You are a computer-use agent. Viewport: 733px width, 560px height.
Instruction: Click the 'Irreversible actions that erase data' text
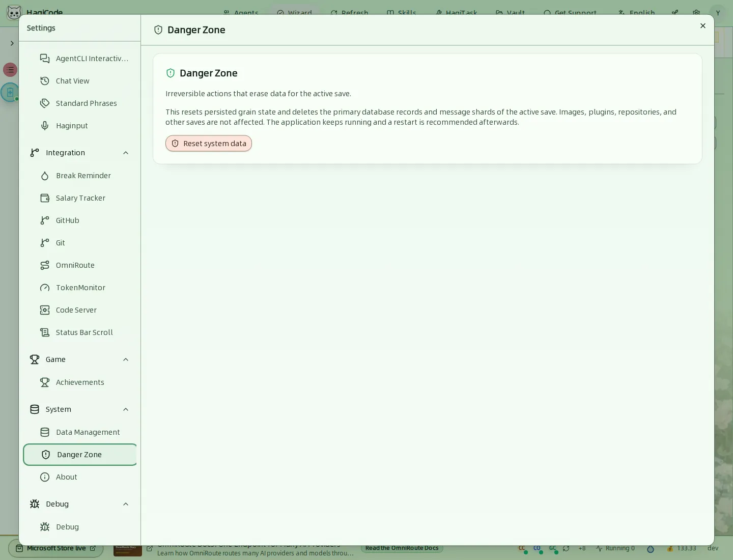click(258, 94)
